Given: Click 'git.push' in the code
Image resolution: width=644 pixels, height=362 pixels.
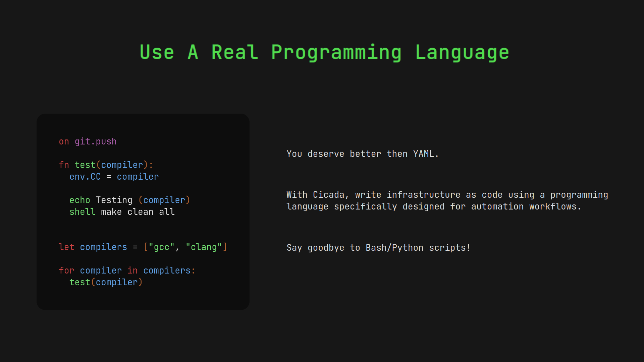Looking at the screenshot, I should tap(95, 142).
